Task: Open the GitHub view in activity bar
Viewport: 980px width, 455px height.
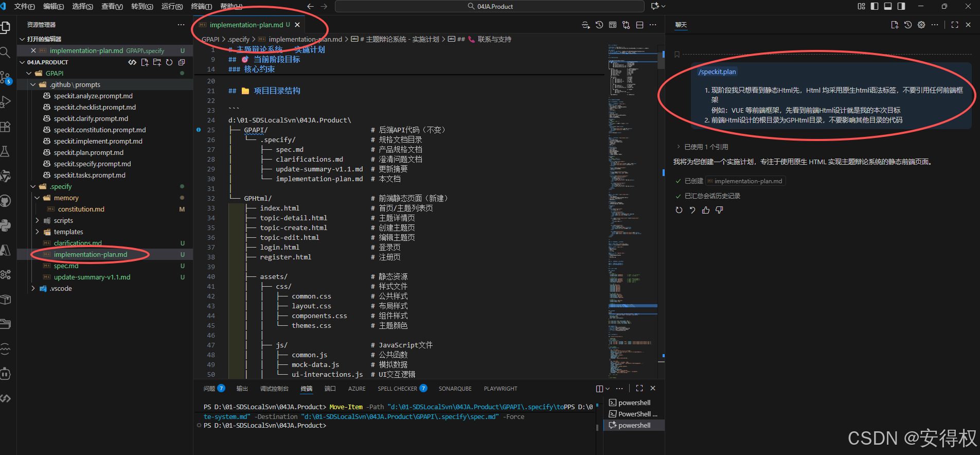Action: [x=5, y=201]
